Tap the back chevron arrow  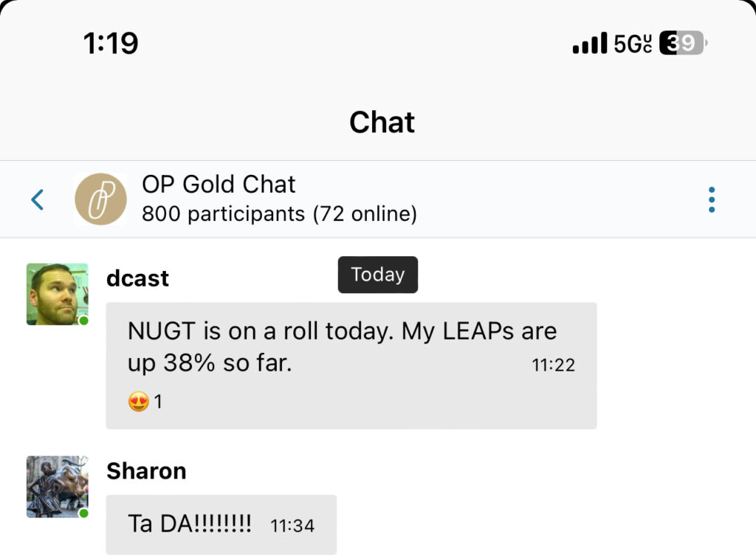click(38, 199)
